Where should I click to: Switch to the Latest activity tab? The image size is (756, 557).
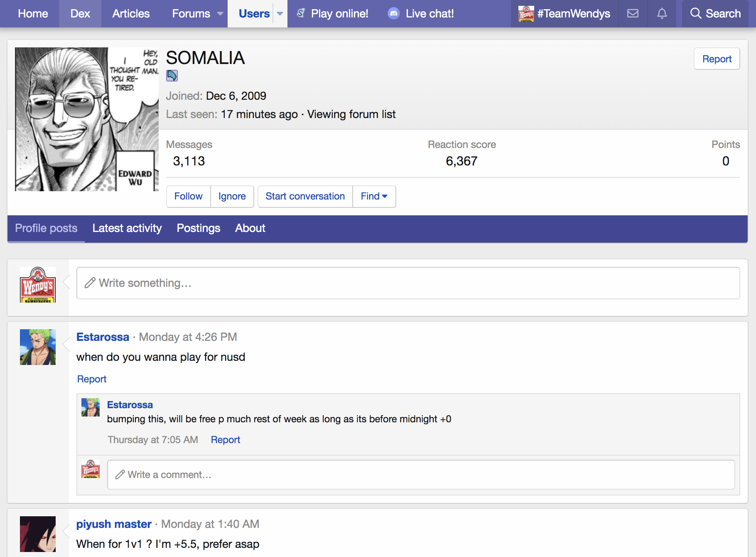point(127,228)
